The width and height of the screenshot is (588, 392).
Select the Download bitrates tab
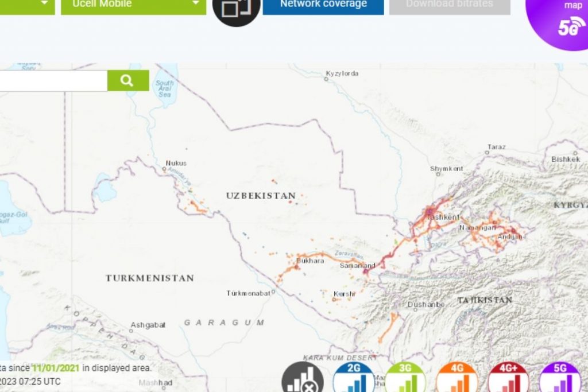click(450, 5)
